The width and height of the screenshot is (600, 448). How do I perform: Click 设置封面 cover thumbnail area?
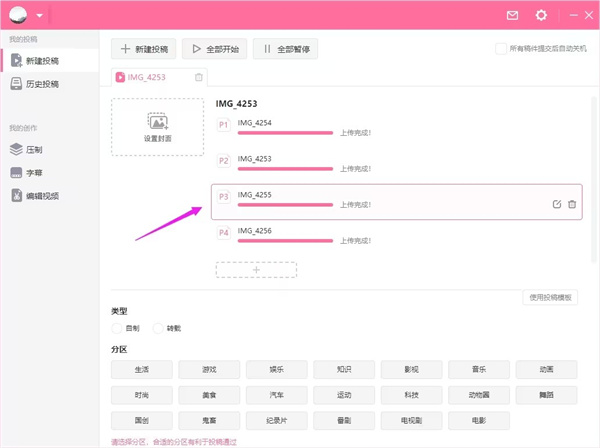[157, 127]
